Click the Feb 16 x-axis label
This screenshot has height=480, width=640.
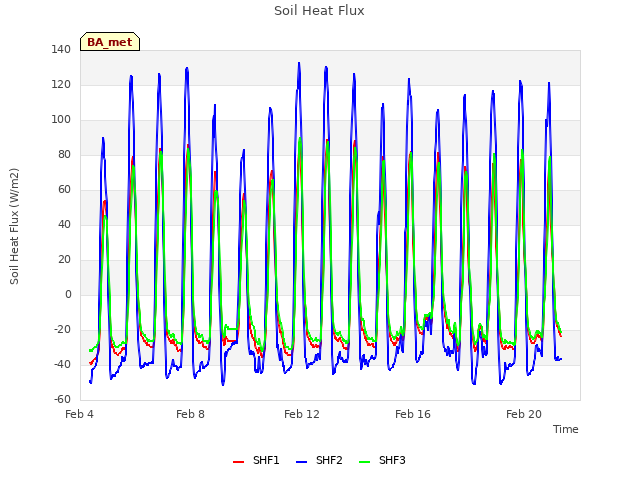(413, 414)
